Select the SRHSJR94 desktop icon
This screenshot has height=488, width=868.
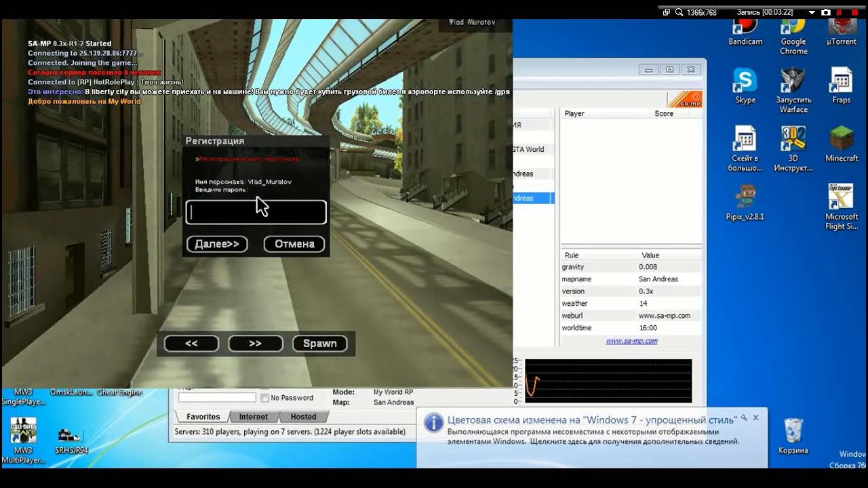coord(71,441)
